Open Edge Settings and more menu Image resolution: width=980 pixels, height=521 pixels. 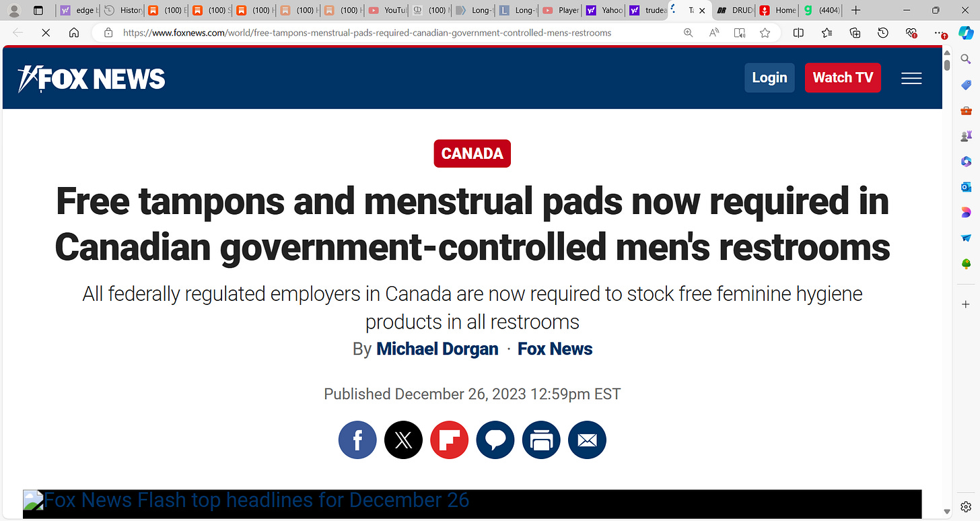point(940,32)
